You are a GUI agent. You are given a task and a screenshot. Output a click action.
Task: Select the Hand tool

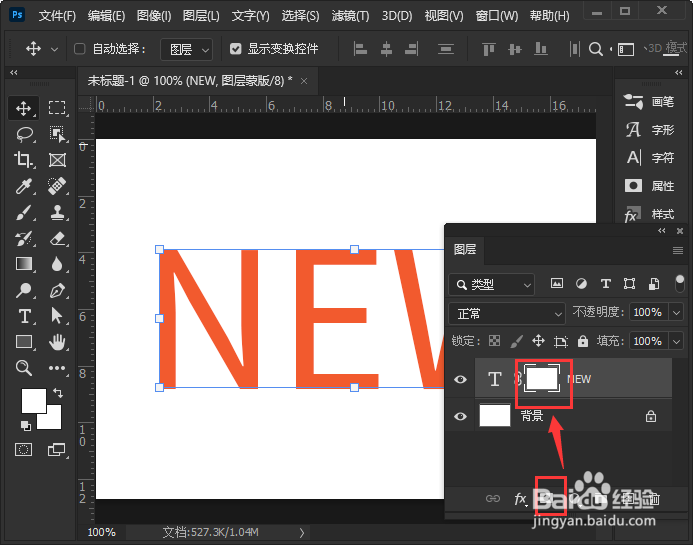(x=57, y=342)
